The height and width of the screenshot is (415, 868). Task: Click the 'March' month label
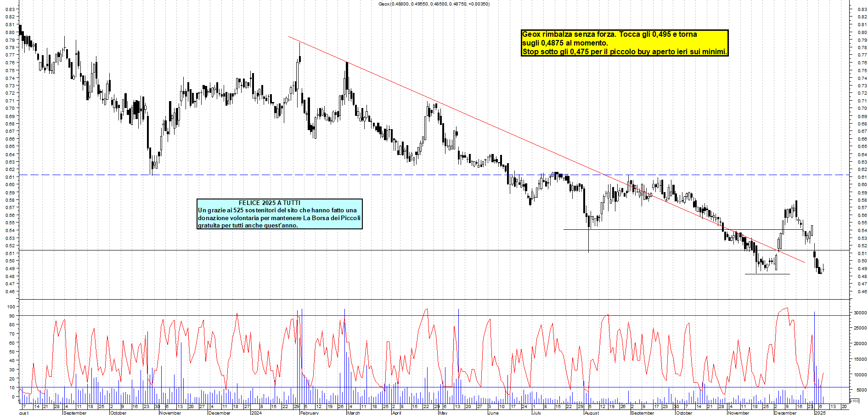pos(354,413)
